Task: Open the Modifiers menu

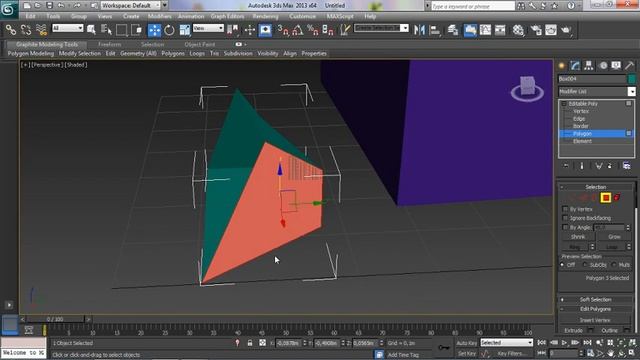Action: (x=160, y=16)
